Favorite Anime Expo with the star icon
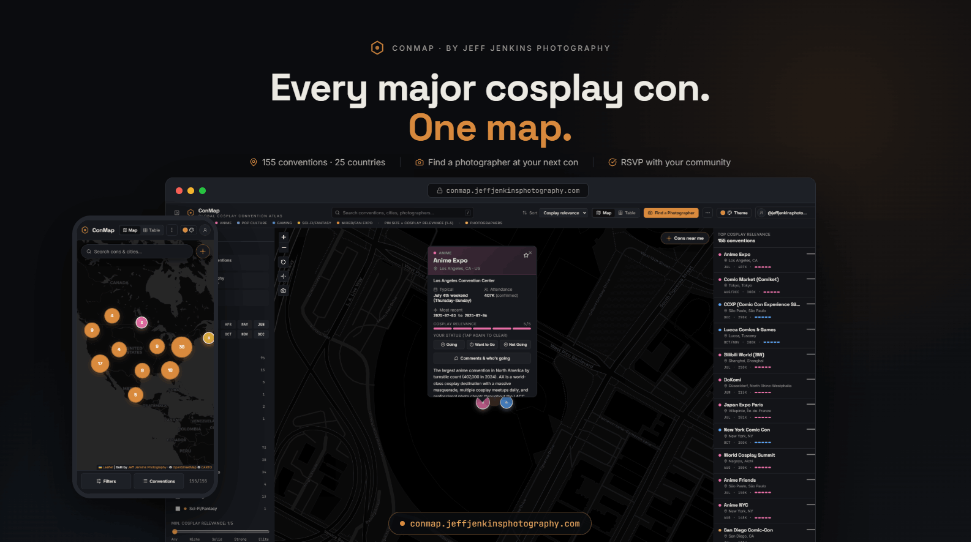980x551 pixels. [x=526, y=255]
